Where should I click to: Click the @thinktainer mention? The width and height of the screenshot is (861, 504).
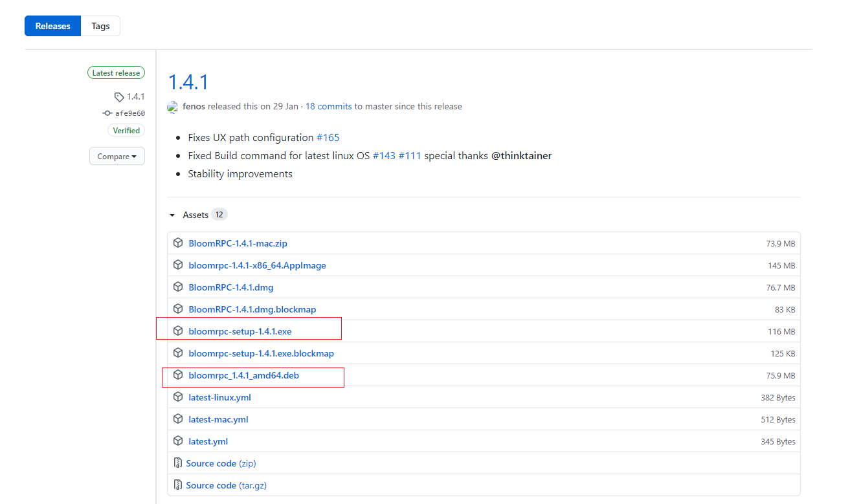pyautogui.click(x=520, y=155)
